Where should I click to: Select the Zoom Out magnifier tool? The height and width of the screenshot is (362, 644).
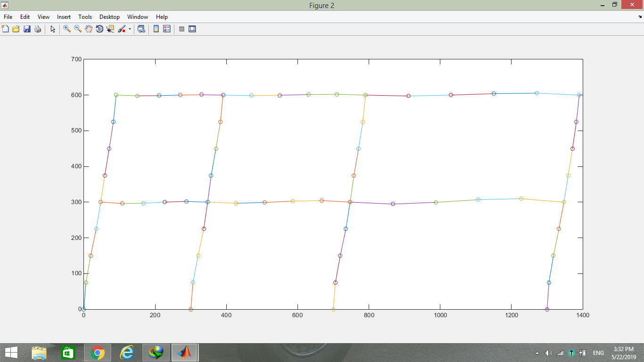coord(78,29)
